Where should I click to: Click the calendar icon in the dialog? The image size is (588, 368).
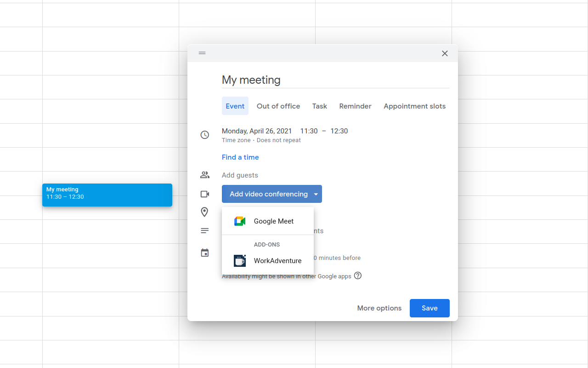click(x=205, y=253)
